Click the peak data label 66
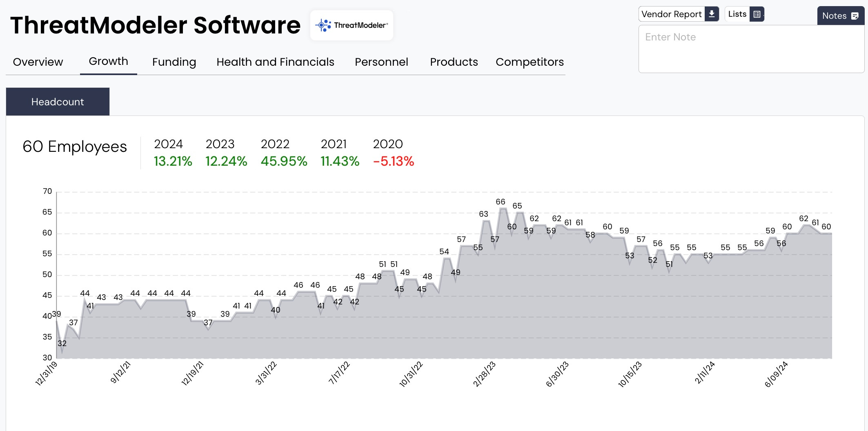The image size is (868, 431). click(x=500, y=202)
